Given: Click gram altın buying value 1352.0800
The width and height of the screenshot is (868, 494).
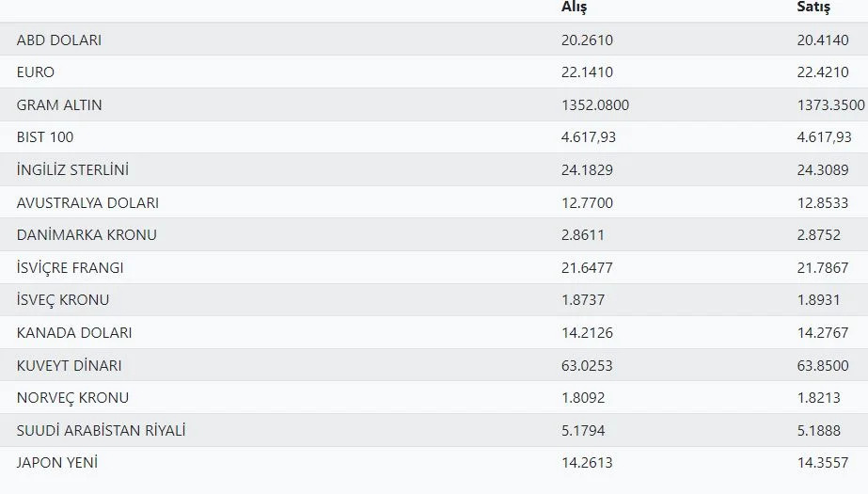Looking at the screenshot, I should click(595, 105).
